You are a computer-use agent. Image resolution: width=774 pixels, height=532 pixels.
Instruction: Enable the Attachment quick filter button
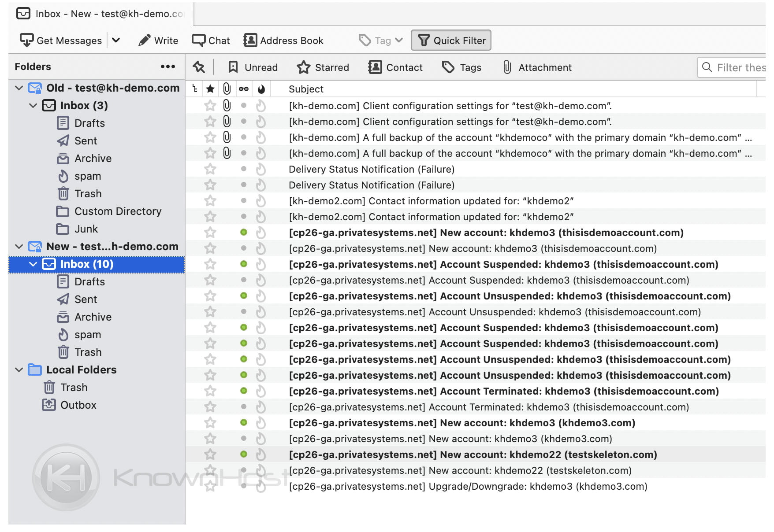[x=537, y=67]
